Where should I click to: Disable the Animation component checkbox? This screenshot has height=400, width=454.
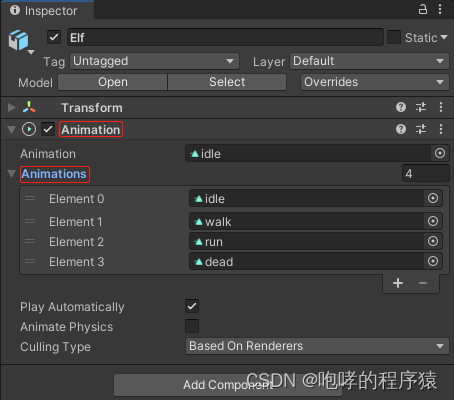click(48, 129)
